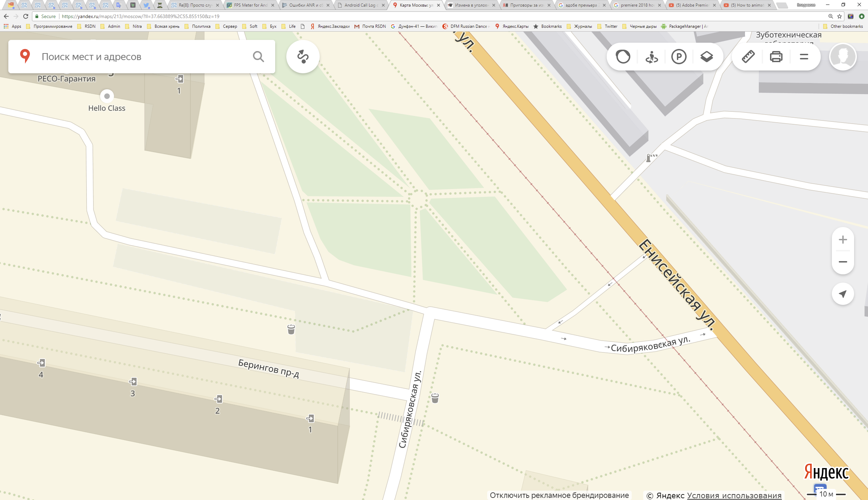
Task: Toggle the traffic layer button
Action: pos(623,57)
